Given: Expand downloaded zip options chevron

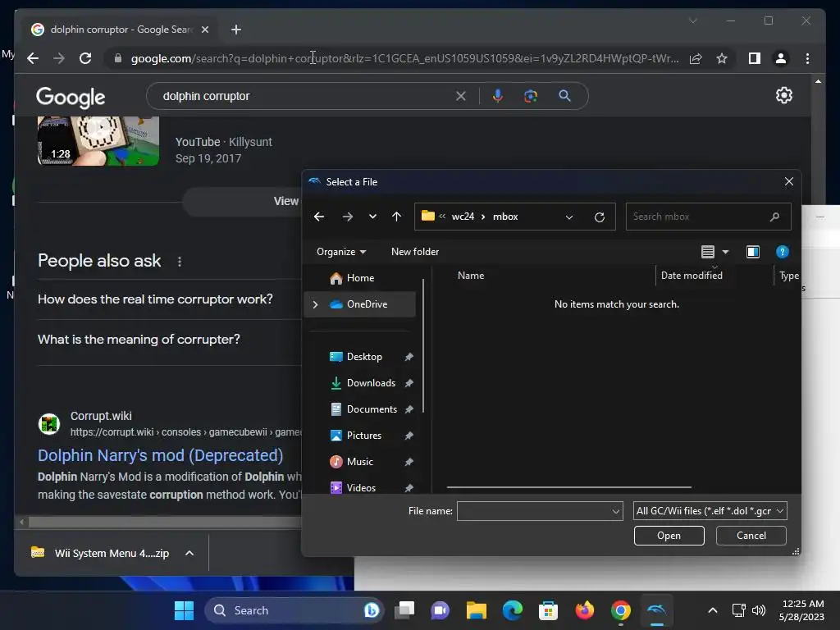Looking at the screenshot, I should 189,553.
